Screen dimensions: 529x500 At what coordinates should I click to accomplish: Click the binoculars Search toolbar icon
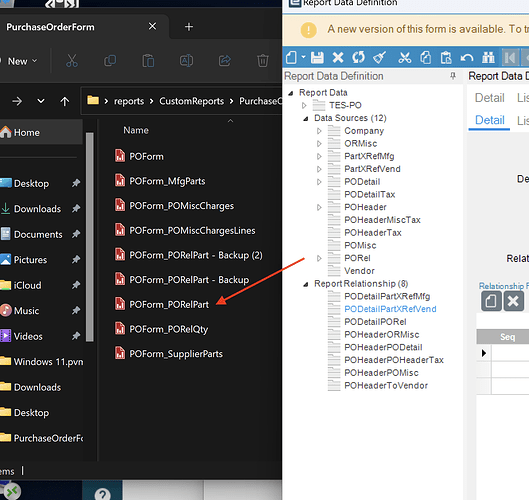[x=488, y=58]
